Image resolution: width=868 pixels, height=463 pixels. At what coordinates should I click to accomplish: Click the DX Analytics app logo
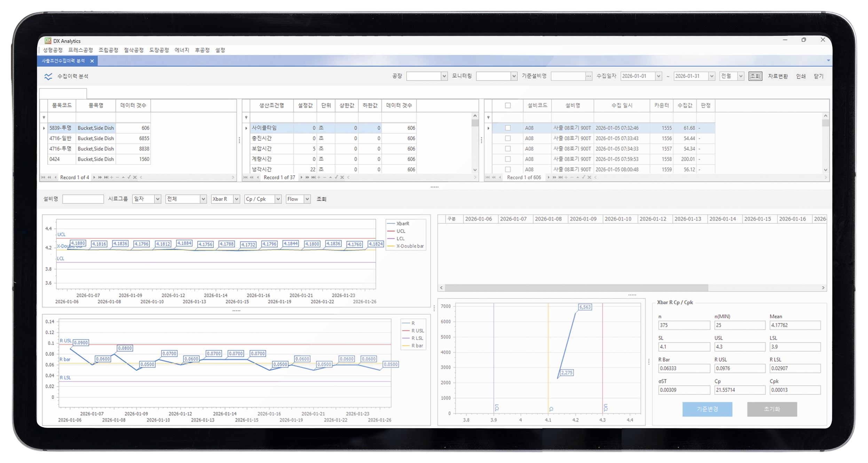click(x=48, y=41)
